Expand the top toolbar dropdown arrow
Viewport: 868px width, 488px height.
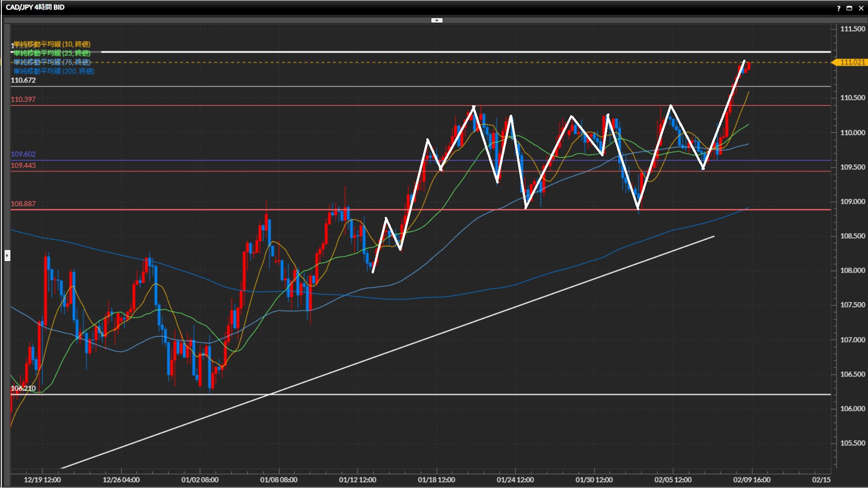coord(437,20)
